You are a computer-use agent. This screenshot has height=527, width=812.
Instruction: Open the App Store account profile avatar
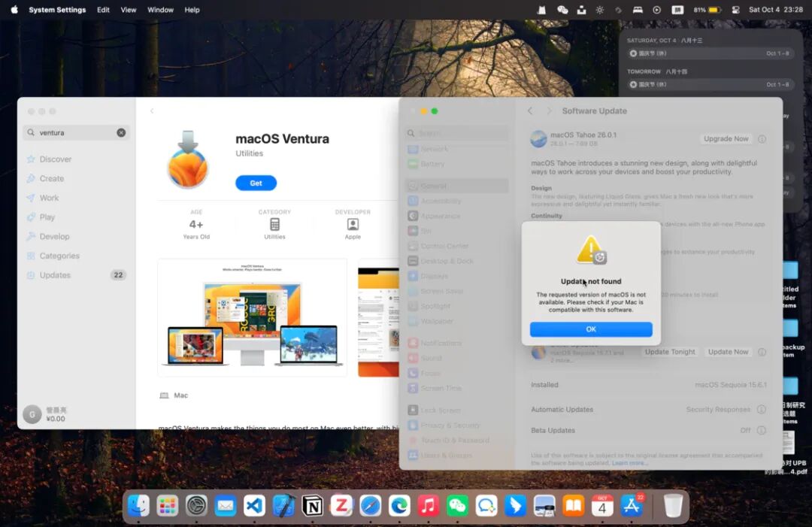point(32,414)
